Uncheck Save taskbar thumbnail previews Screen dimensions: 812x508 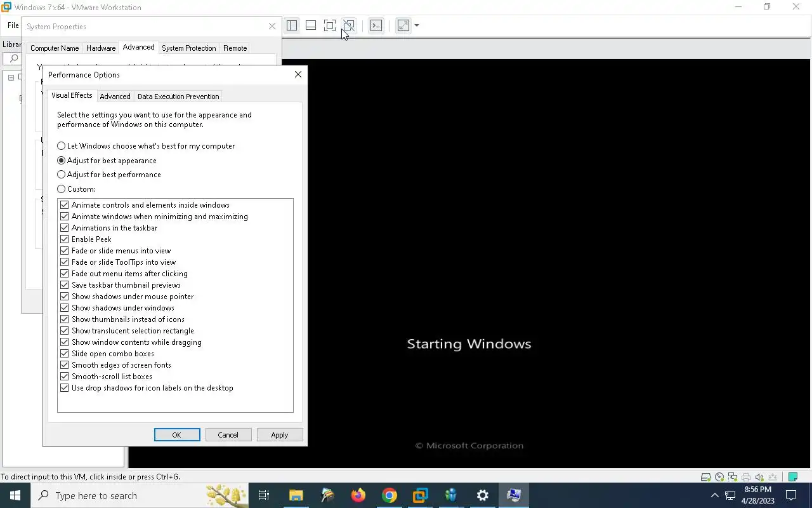(x=64, y=285)
